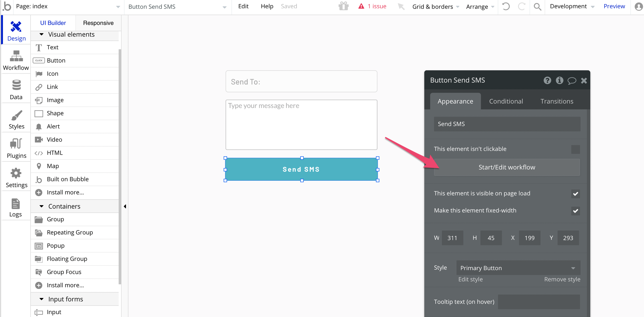Click the pointer arrow icon in toolbar
This screenshot has height=317, width=644.
401,6
